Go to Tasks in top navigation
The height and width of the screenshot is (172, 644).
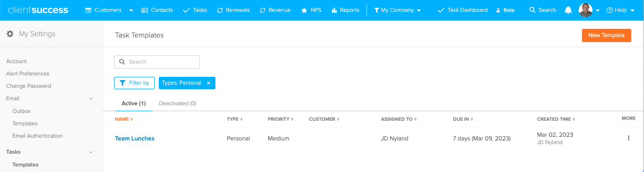point(195,10)
